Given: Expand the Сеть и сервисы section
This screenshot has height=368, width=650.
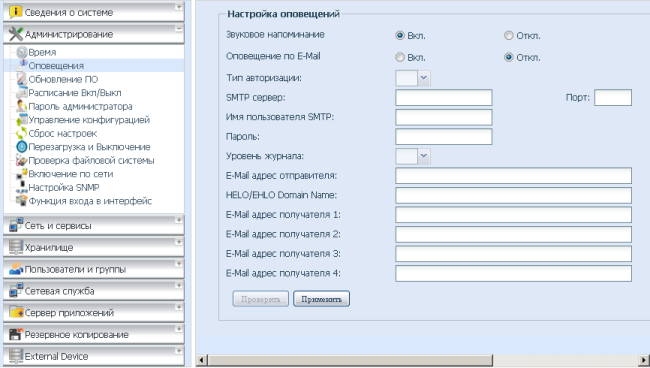Looking at the screenshot, I should click(x=179, y=220).
